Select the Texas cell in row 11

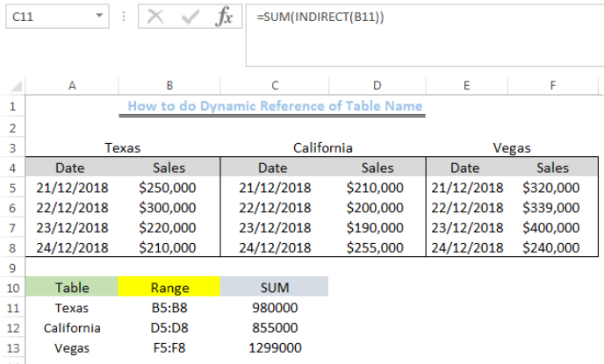[x=72, y=308]
